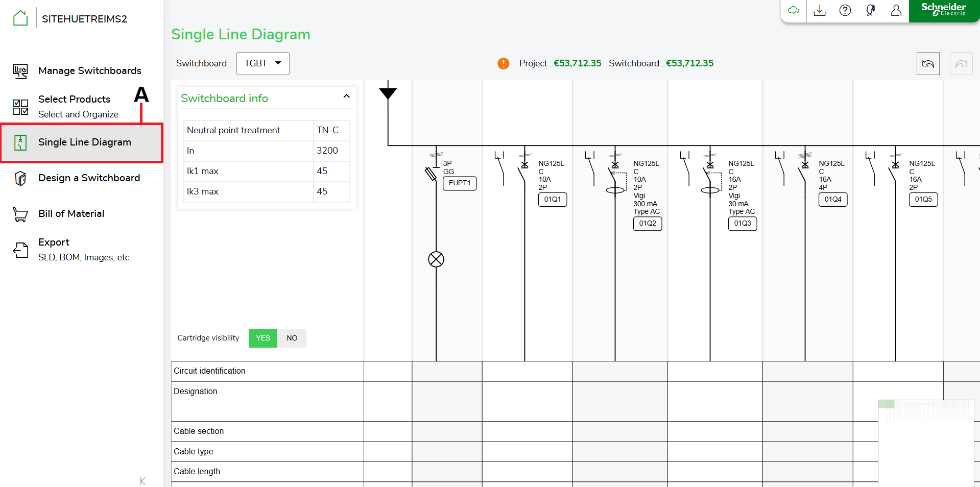Click the 01Q2 tag
The image size is (980, 487).
648,224
